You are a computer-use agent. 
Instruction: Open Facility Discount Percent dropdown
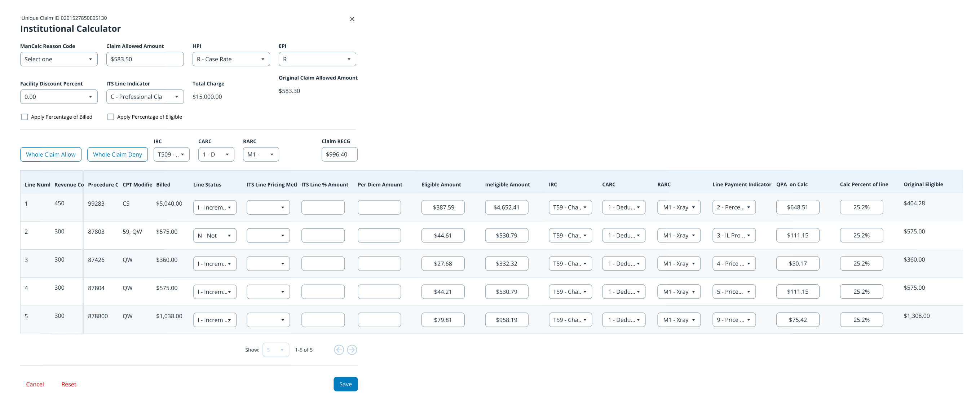[59, 97]
